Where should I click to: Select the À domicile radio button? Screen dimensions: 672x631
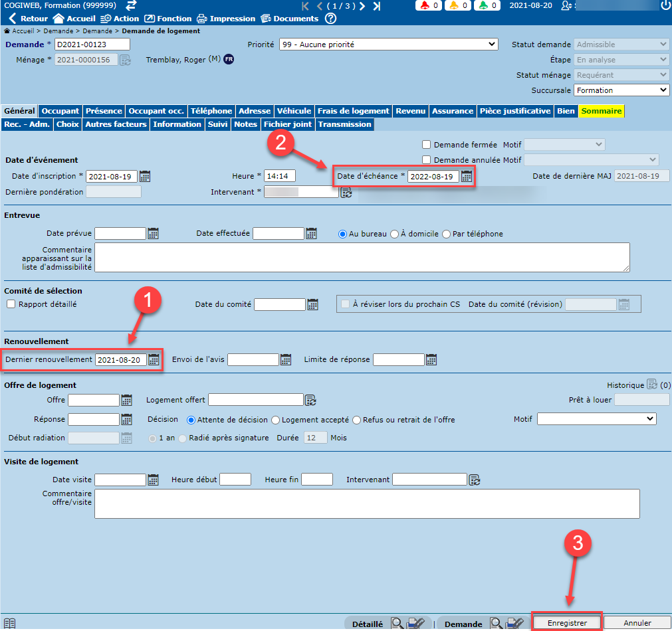pos(394,234)
